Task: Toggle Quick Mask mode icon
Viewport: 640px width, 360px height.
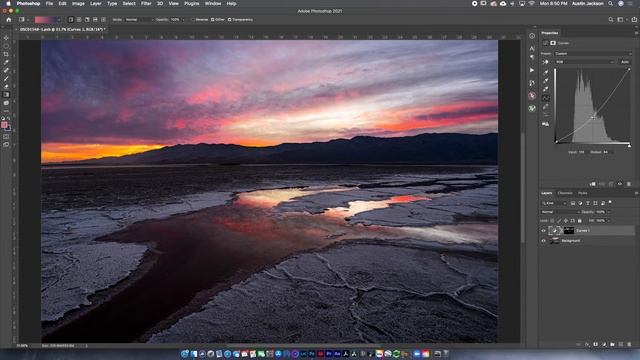Action: [x=6, y=137]
